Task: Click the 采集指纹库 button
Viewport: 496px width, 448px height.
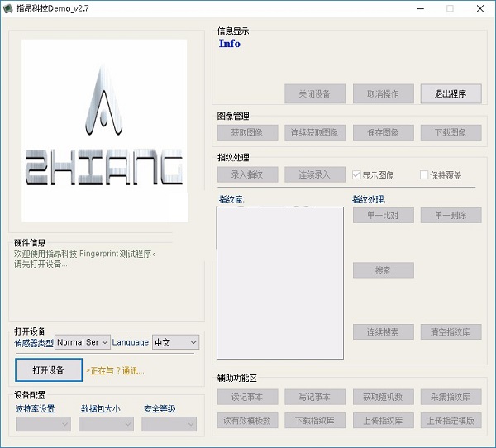Action: 451,397
